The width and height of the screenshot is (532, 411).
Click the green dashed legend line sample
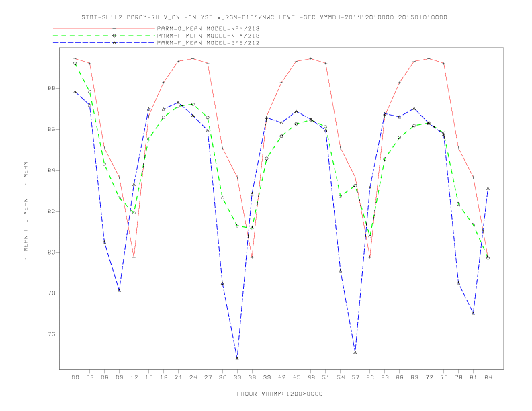point(104,36)
